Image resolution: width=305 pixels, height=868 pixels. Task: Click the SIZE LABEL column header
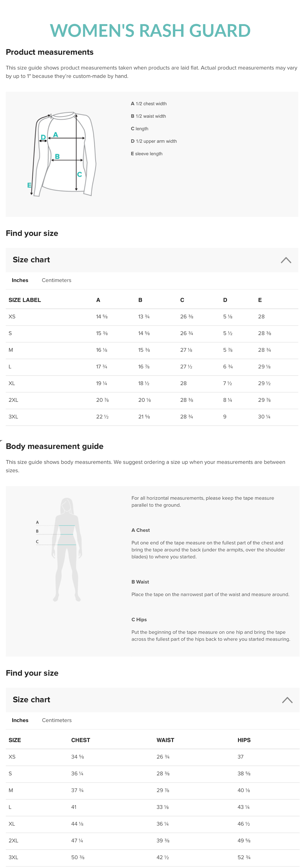[x=25, y=300]
